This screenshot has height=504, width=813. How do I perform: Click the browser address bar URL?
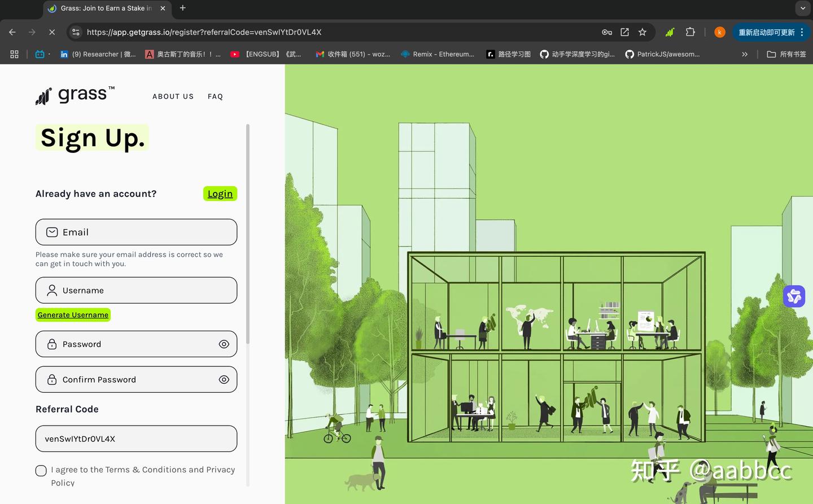[204, 32]
